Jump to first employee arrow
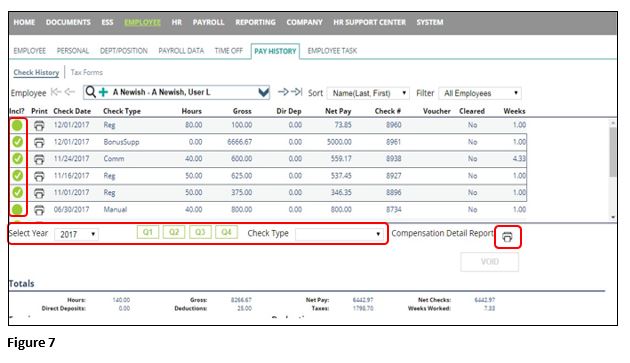 click(56, 92)
